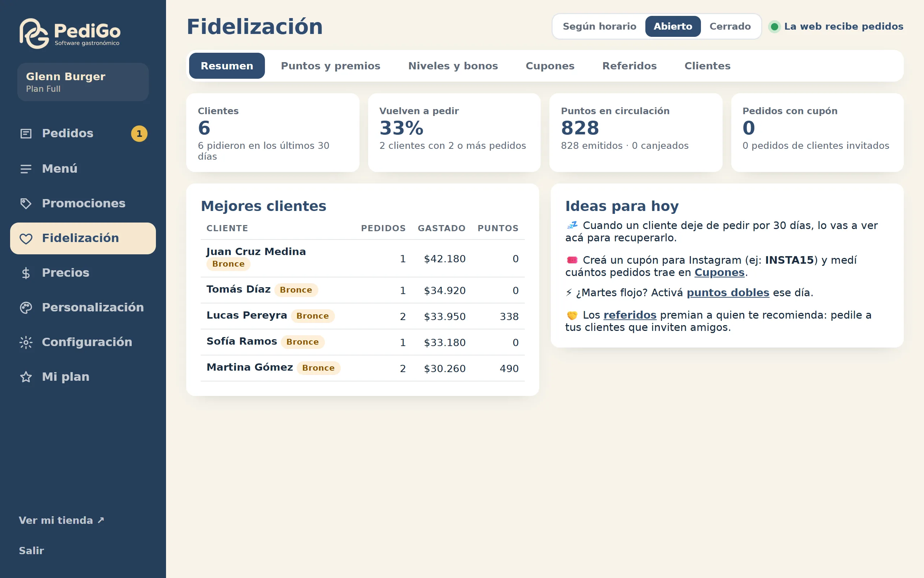Click the Fidelización heart icon
This screenshot has height=578, width=924.
tap(26, 238)
